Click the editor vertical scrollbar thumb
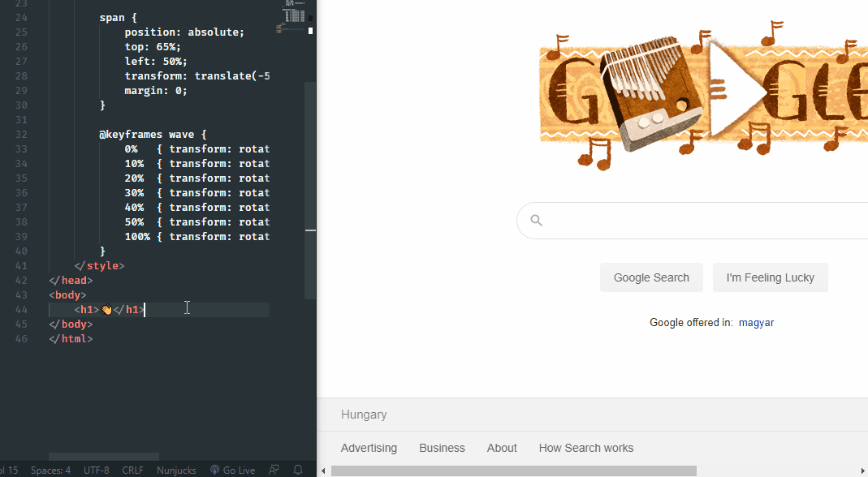 tap(310, 191)
